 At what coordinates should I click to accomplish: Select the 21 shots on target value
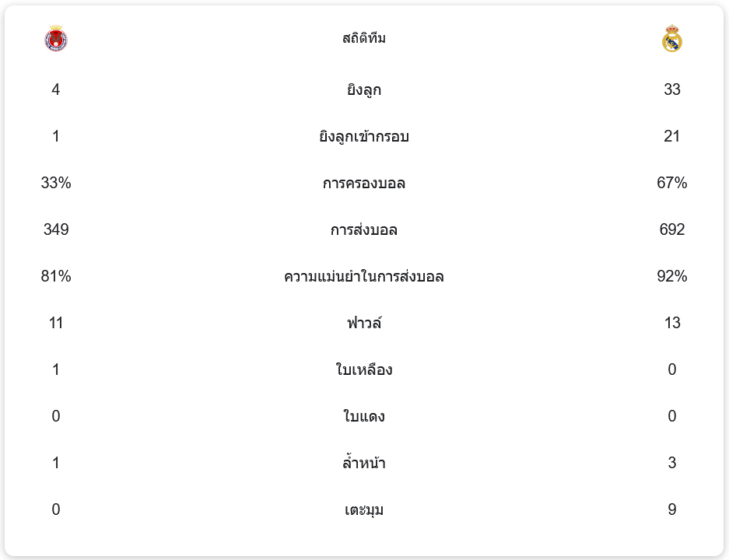672,137
